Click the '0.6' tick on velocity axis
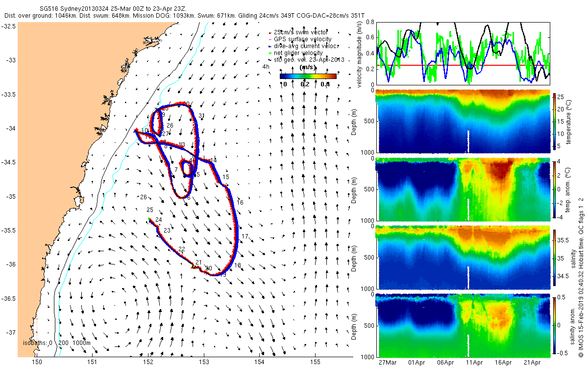This screenshot has height=368, width=588. click(369, 38)
